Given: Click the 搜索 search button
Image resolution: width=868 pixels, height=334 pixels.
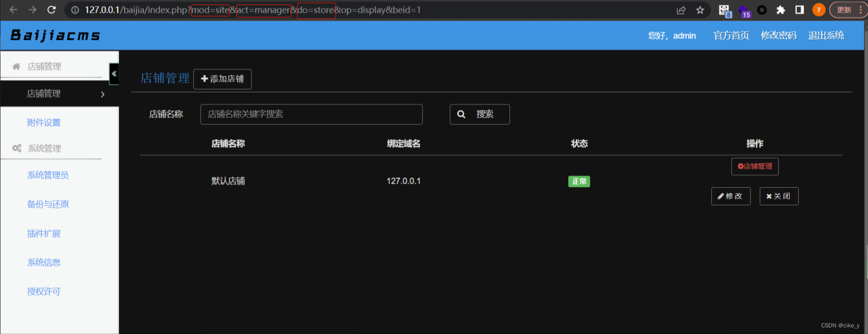Looking at the screenshot, I should pyautogui.click(x=479, y=114).
